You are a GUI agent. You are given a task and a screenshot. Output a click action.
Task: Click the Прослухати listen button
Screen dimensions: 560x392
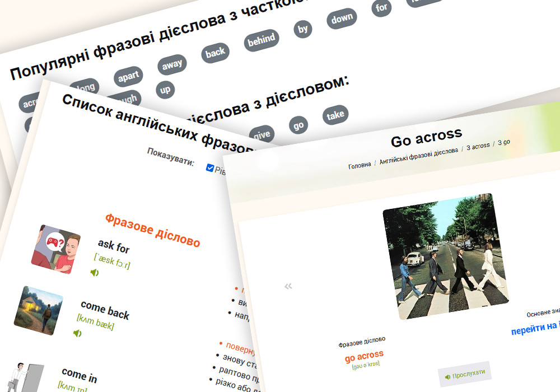tap(465, 374)
